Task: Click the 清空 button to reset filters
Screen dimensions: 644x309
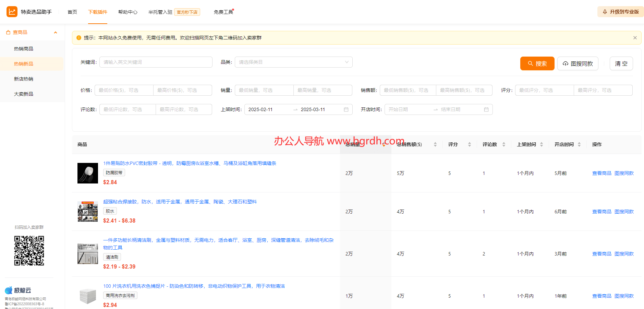Action: tap(621, 63)
